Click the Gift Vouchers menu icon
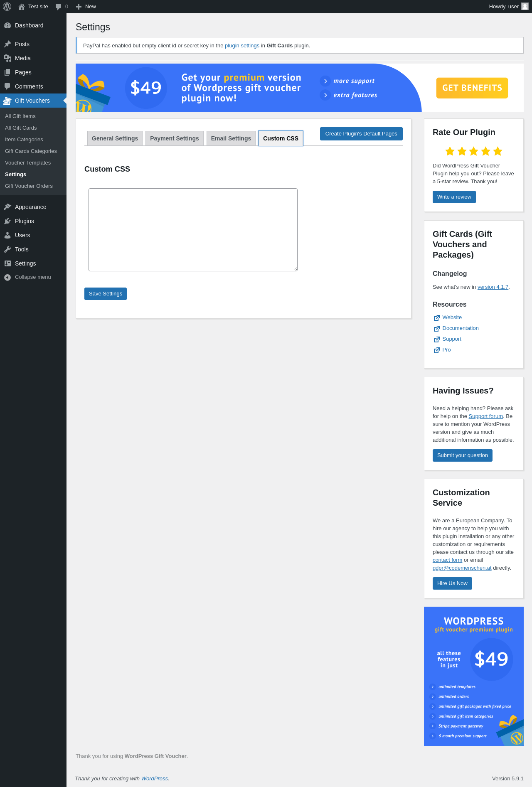 click(x=7, y=101)
